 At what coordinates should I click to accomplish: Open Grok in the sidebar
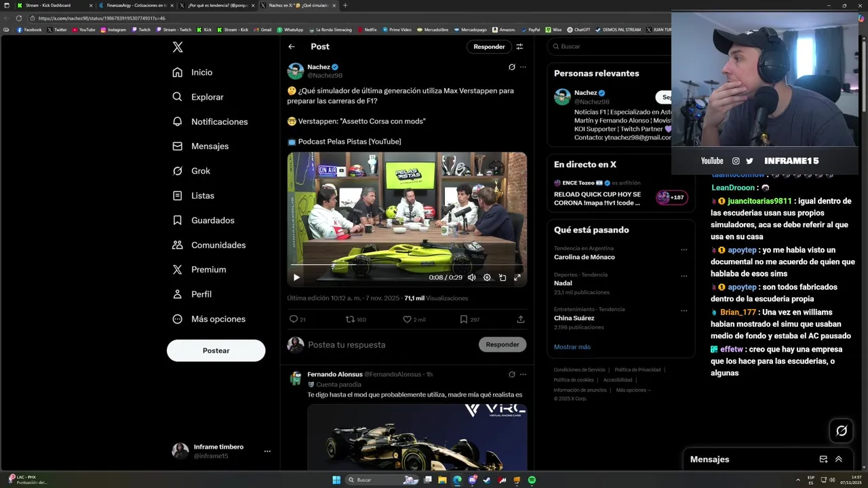[x=192, y=171]
